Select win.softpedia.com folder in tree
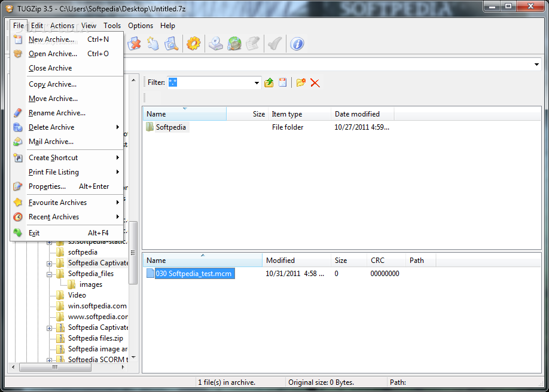Image resolution: width=549 pixels, height=392 pixels. pyautogui.click(x=97, y=306)
